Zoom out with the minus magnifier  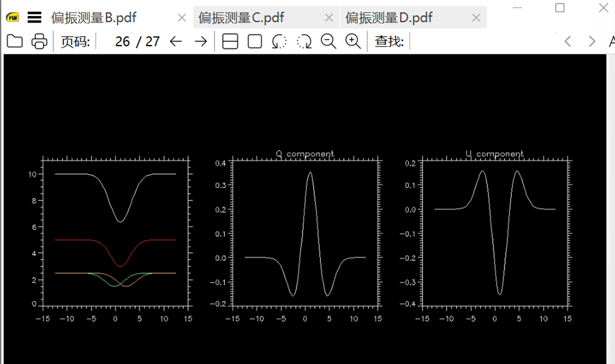pyautogui.click(x=328, y=41)
